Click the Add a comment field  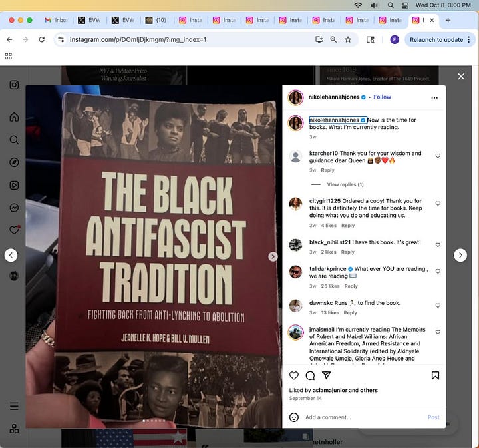point(363,417)
